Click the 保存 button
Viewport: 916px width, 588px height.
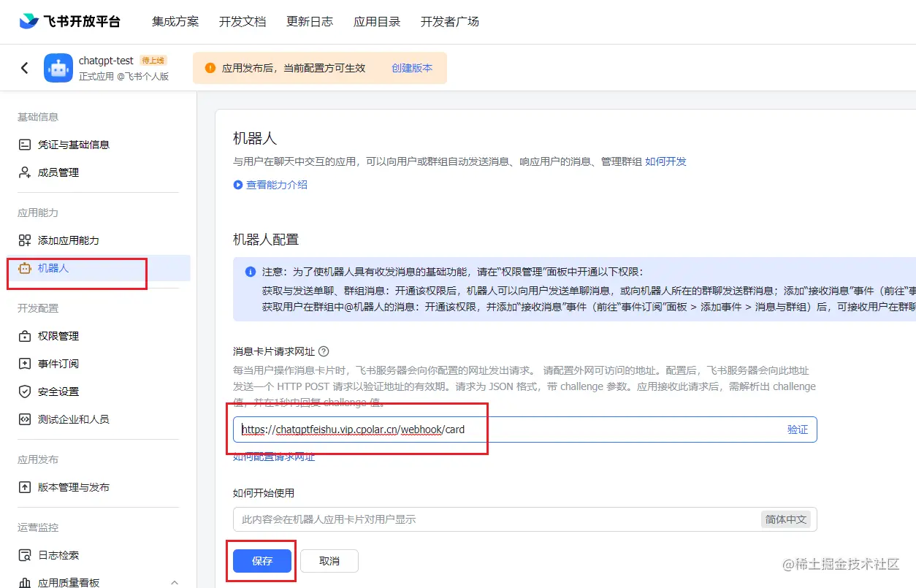[262, 561]
